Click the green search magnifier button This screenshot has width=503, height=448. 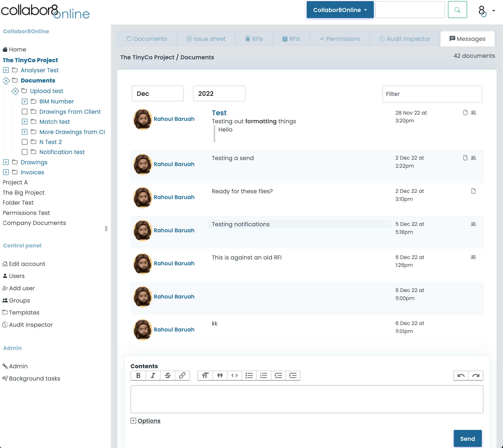click(457, 10)
